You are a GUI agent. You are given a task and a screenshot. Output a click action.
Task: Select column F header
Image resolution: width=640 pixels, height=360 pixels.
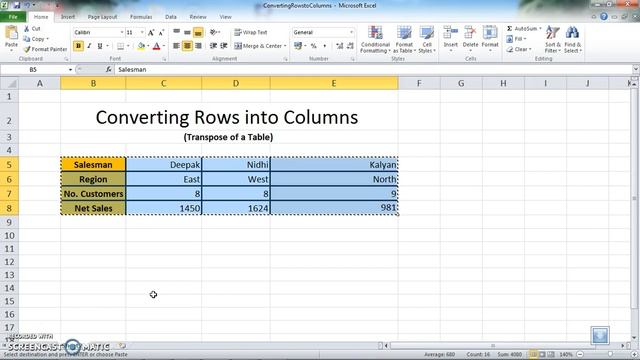pos(419,83)
